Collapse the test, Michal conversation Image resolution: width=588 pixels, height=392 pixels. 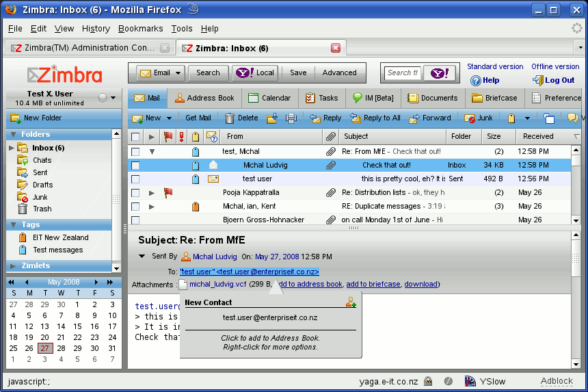(x=152, y=152)
